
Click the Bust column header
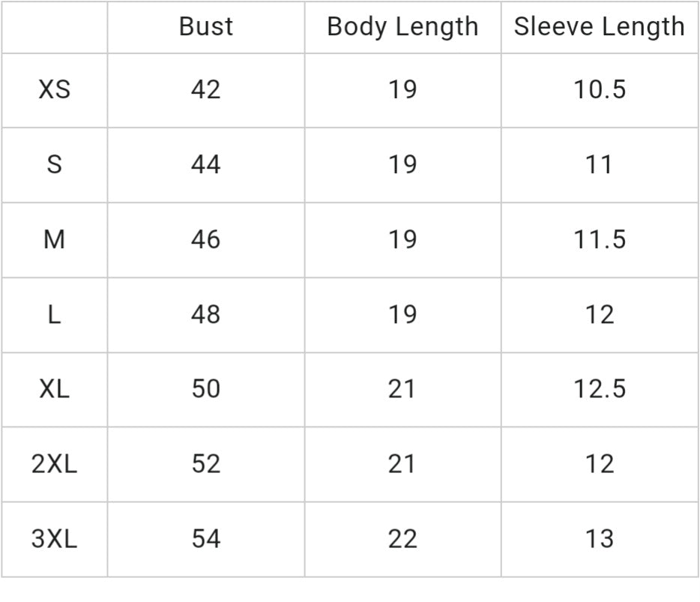pyautogui.click(x=205, y=27)
